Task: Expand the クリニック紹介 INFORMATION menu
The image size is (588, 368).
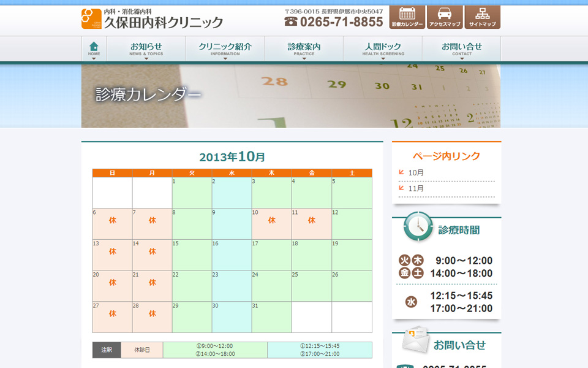Action: (x=225, y=49)
